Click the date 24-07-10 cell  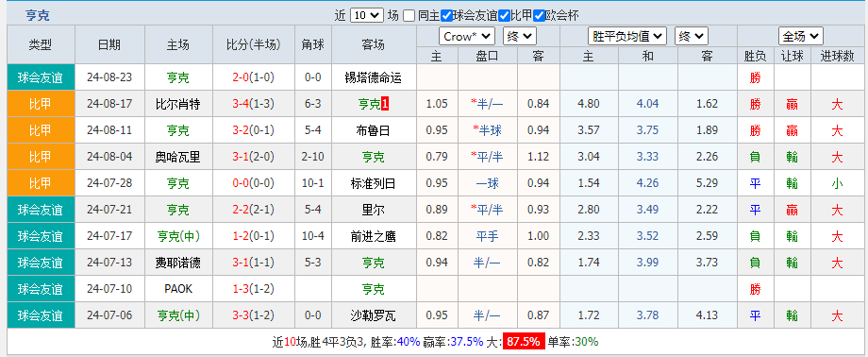[x=109, y=289]
